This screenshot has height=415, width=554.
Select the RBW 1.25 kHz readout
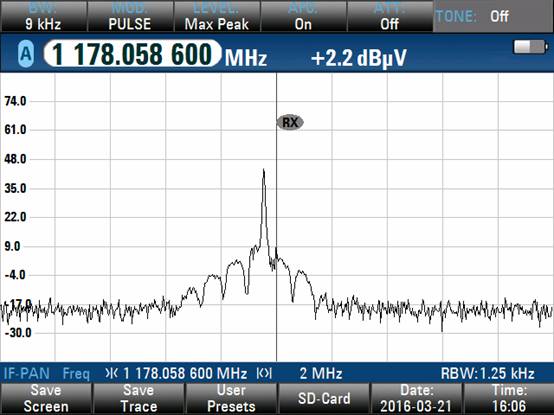pos(488,373)
